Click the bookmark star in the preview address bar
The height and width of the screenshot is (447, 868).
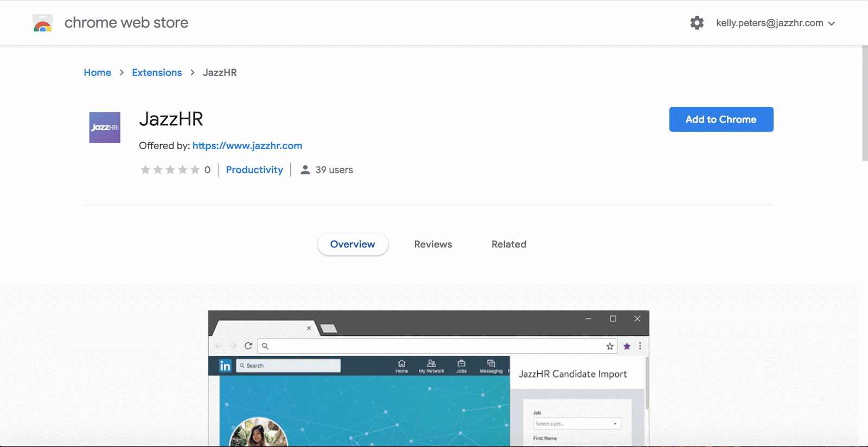pos(610,346)
